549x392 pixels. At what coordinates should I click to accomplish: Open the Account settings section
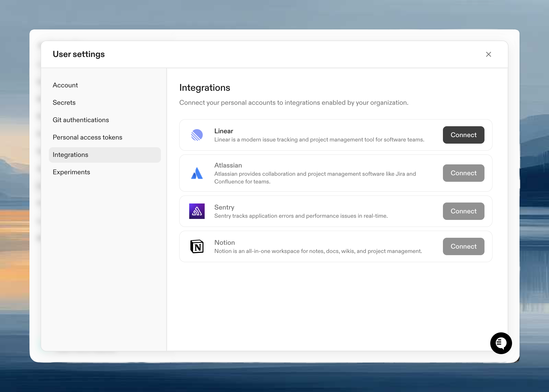(x=65, y=85)
